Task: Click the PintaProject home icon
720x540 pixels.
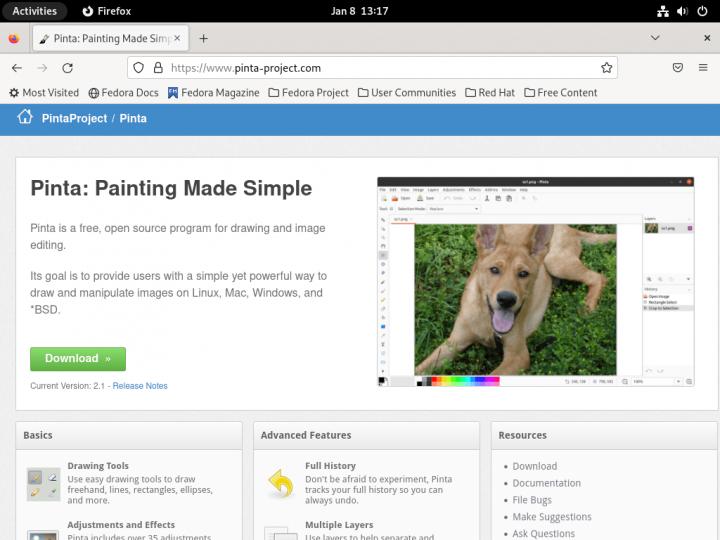Action: point(25,117)
